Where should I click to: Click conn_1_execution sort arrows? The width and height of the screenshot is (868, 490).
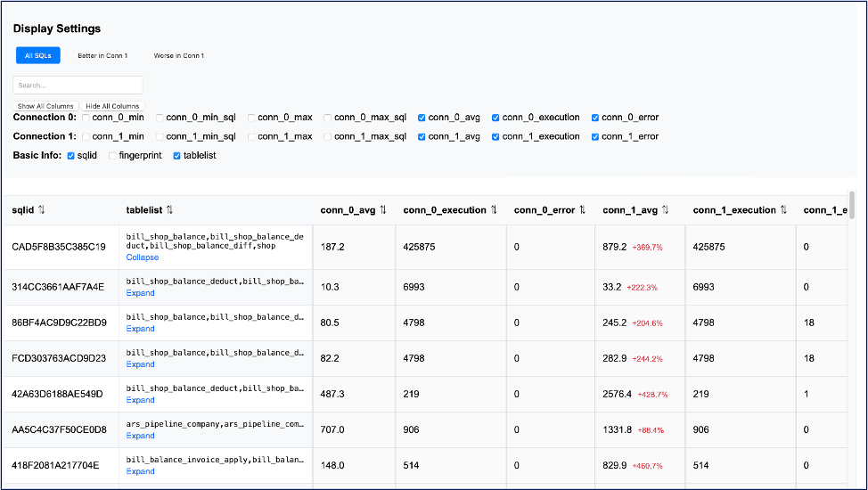tap(783, 210)
